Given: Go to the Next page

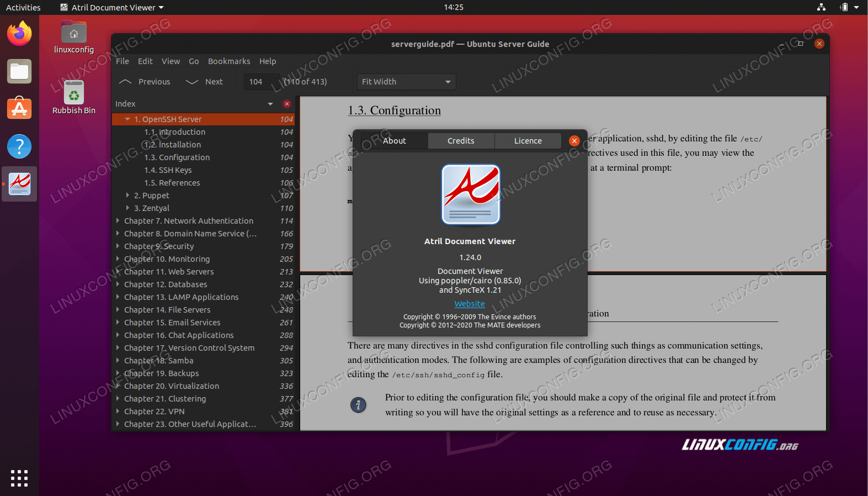Looking at the screenshot, I should point(205,82).
